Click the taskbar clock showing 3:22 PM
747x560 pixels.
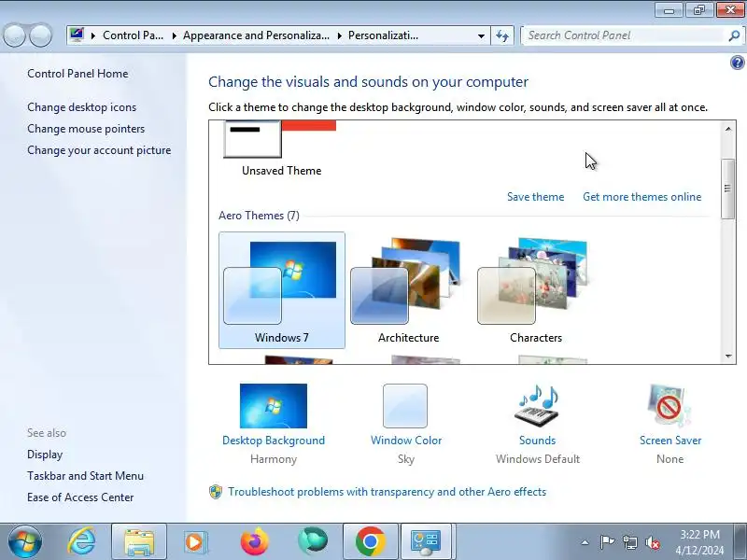pos(699,542)
